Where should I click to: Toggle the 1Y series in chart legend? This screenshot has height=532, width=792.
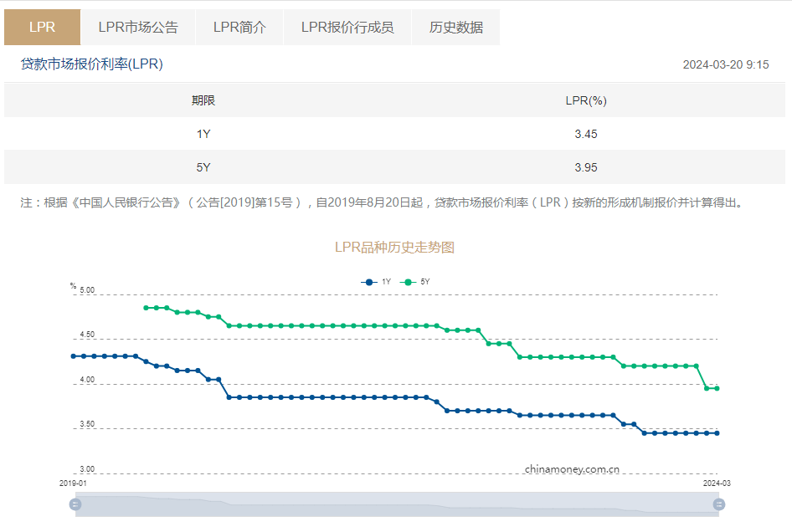(x=376, y=282)
